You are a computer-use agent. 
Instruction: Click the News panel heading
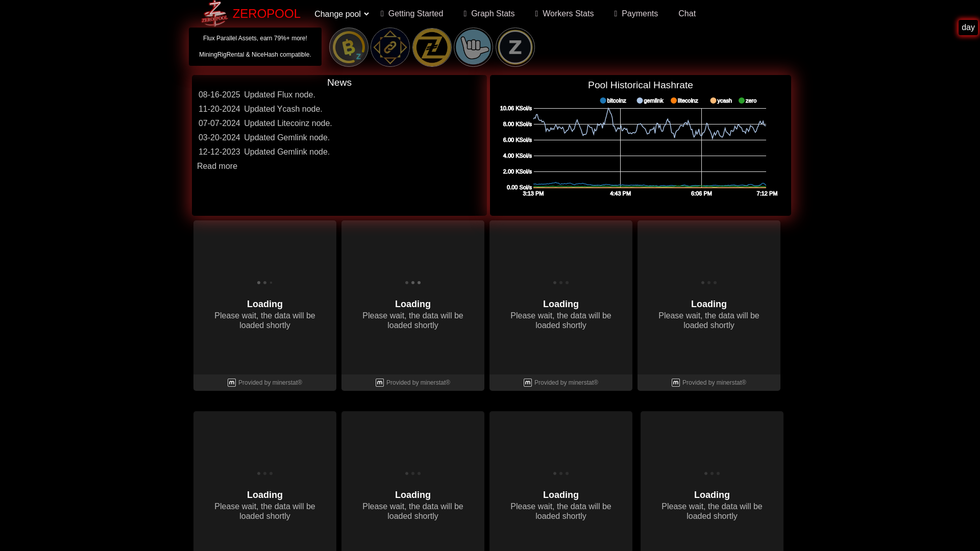click(x=339, y=83)
